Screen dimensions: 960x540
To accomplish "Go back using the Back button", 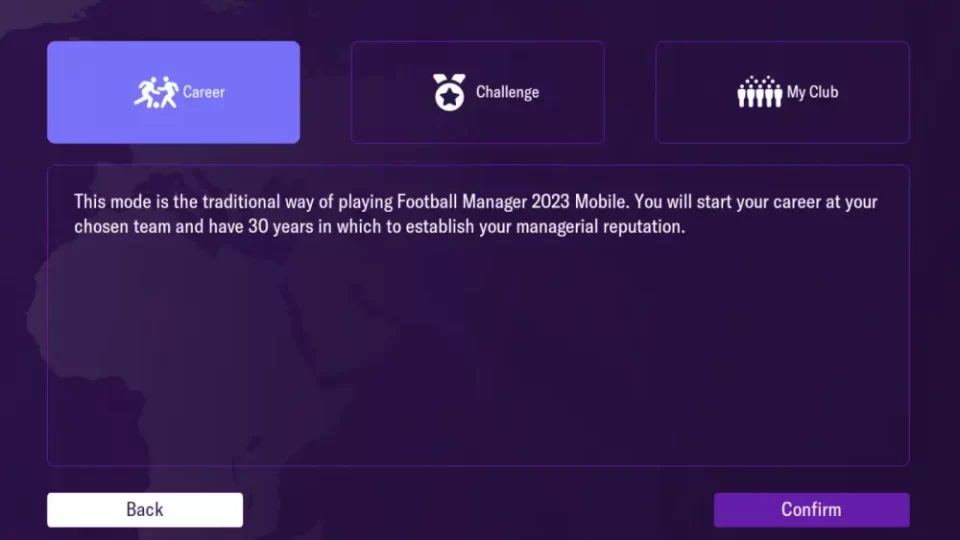I will pyautogui.click(x=145, y=509).
